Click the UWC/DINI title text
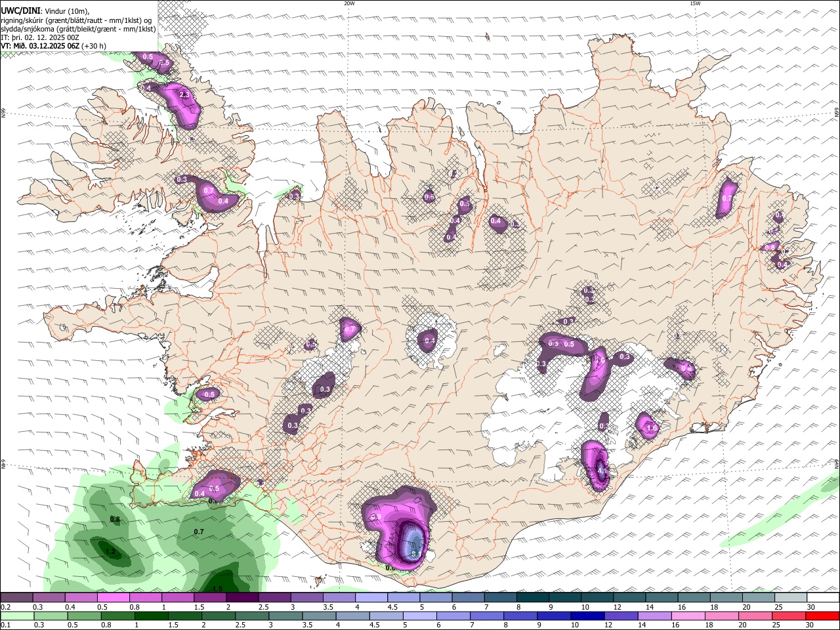The width and height of the screenshot is (840, 630). pos(20,10)
